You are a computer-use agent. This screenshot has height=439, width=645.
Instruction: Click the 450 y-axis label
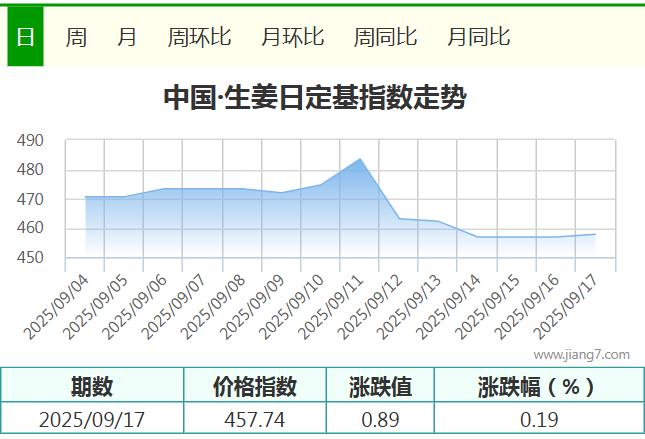click(30, 258)
